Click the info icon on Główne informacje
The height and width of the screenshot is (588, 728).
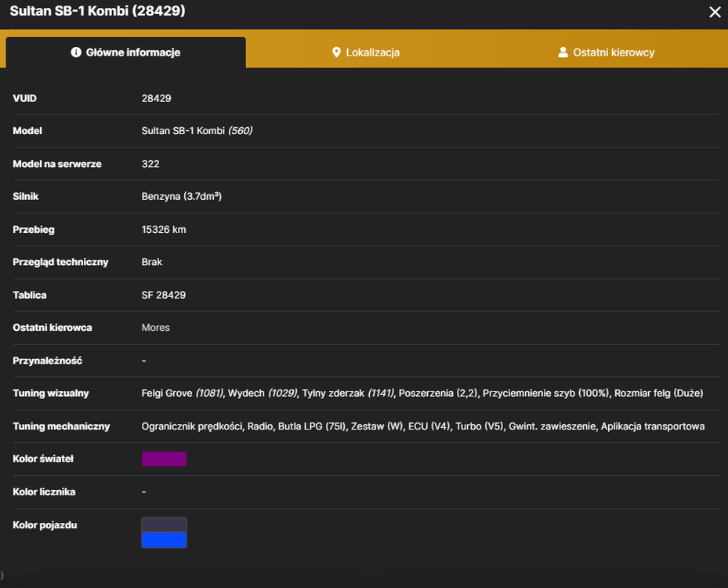point(76,53)
